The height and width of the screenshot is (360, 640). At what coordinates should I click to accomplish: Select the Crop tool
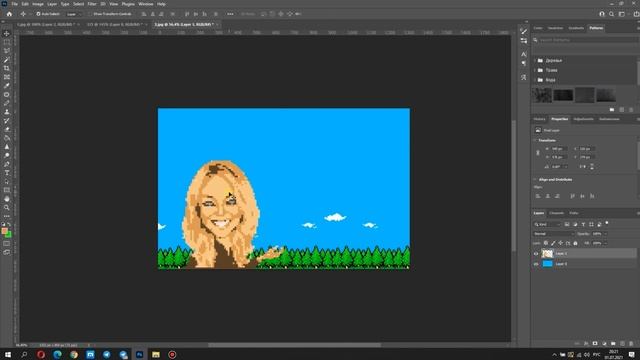point(7,68)
